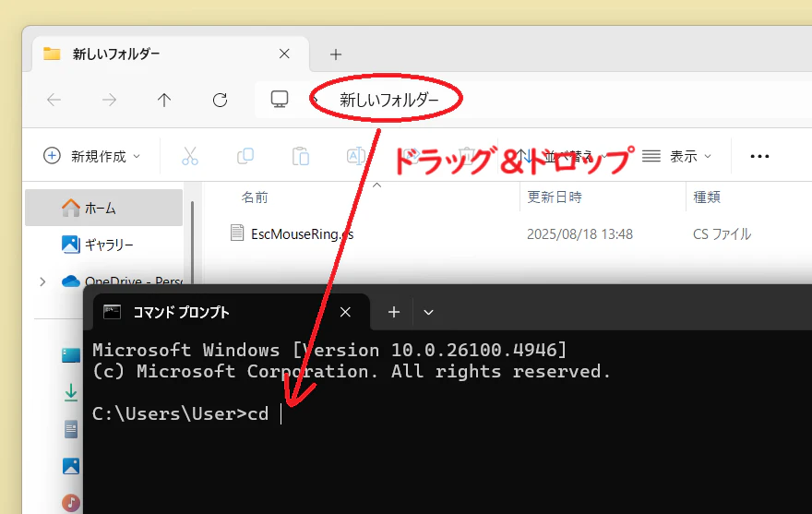Go up one folder level
This screenshot has width=812, height=514.
[164, 100]
